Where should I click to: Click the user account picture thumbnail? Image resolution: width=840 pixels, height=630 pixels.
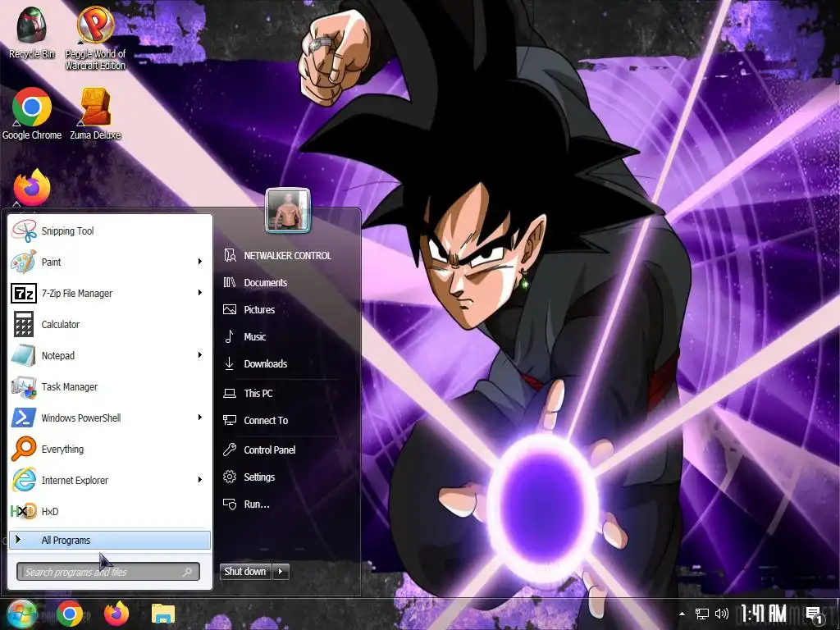288,211
